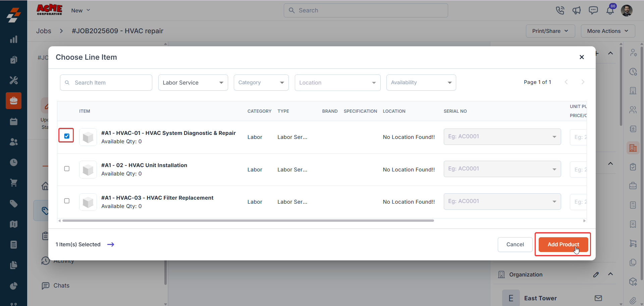644x306 pixels.
Task: Click the Cancel button
Action: point(515,245)
